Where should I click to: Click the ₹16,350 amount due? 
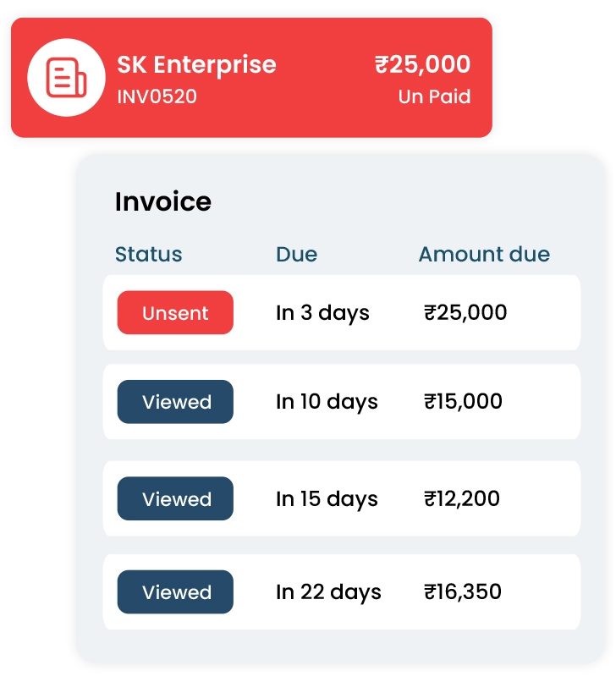coord(463,592)
